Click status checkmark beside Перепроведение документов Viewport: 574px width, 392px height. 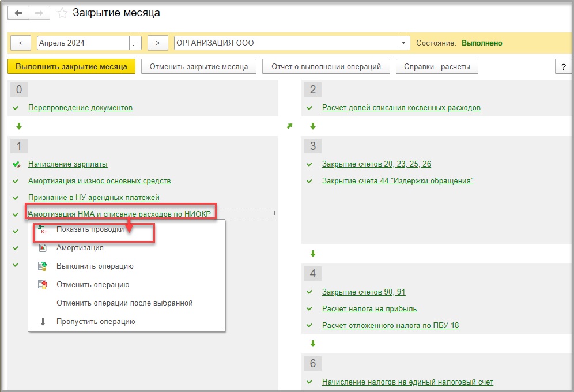pos(16,108)
